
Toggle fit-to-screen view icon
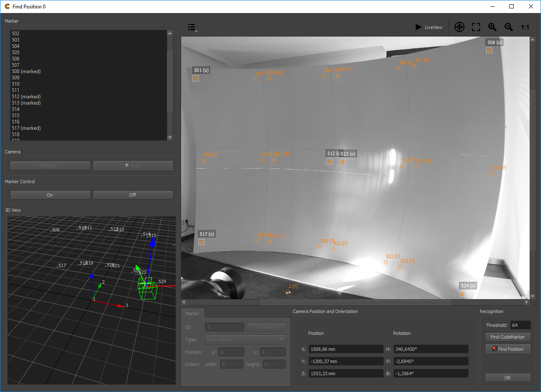tap(476, 27)
